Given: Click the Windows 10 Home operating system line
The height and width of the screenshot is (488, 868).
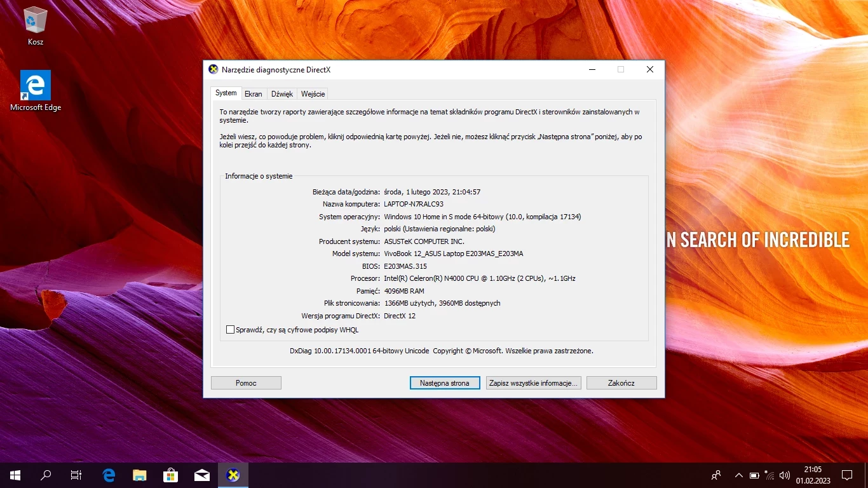Looking at the screenshot, I should [482, 217].
